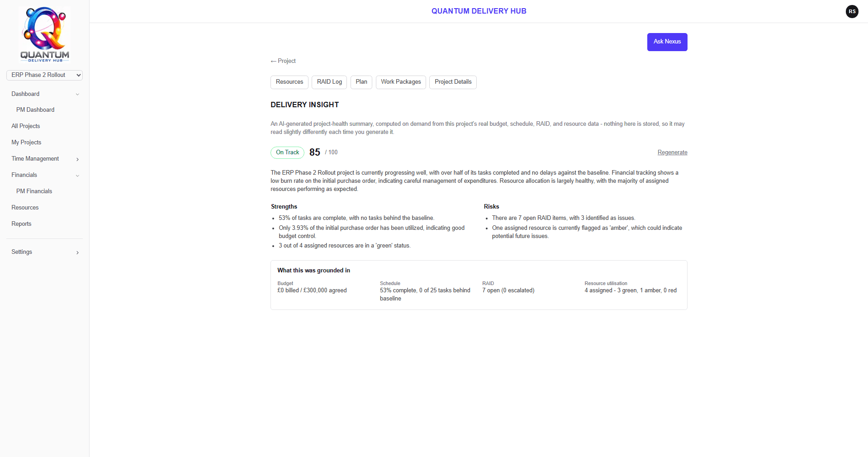Click the Strengths heading
868x457 pixels.
(284, 207)
